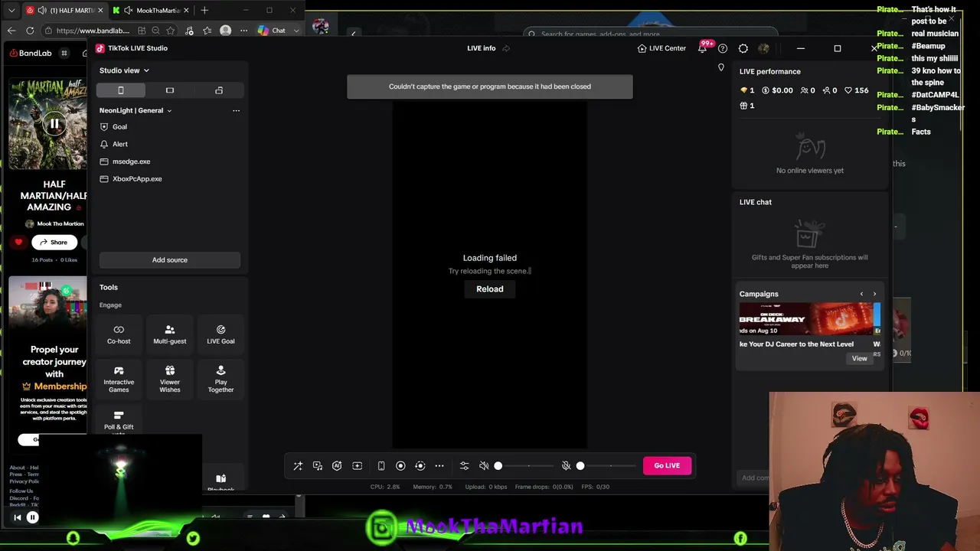Show next campaign with right arrow

pos(874,294)
